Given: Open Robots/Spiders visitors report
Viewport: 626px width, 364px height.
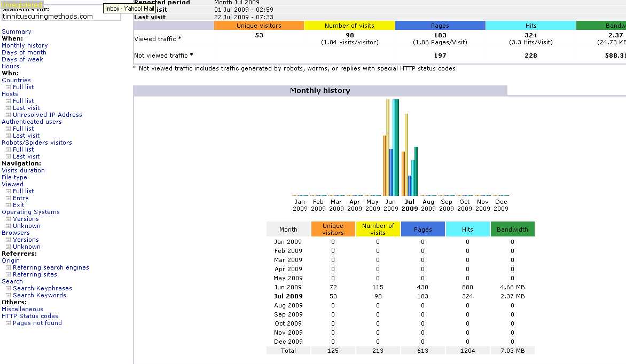Looking at the screenshot, I should (37, 143).
